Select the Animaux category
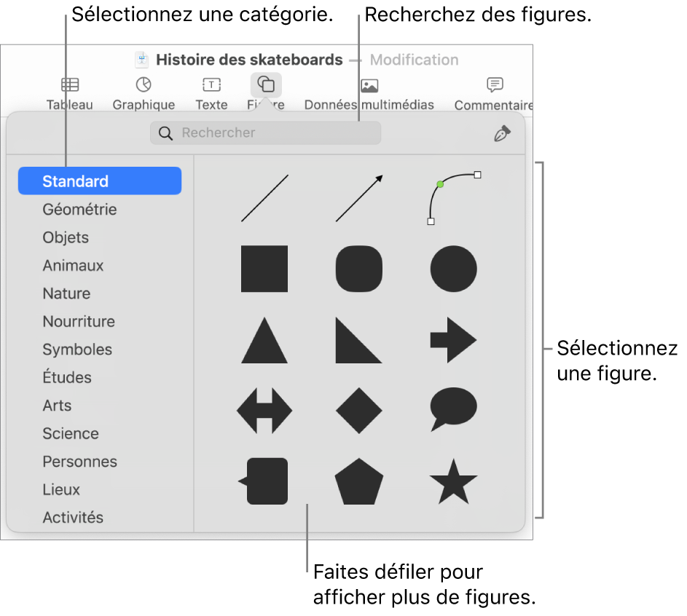The image size is (687, 616). click(73, 265)
